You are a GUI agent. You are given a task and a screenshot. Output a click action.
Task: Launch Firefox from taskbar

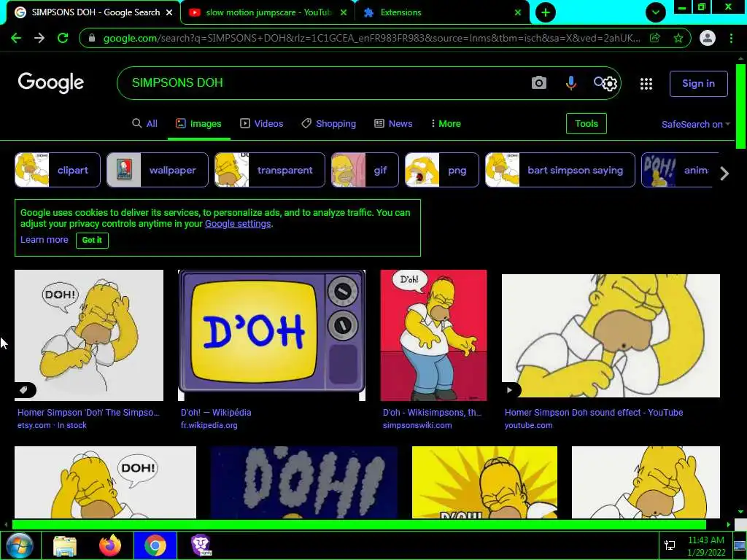110,545
